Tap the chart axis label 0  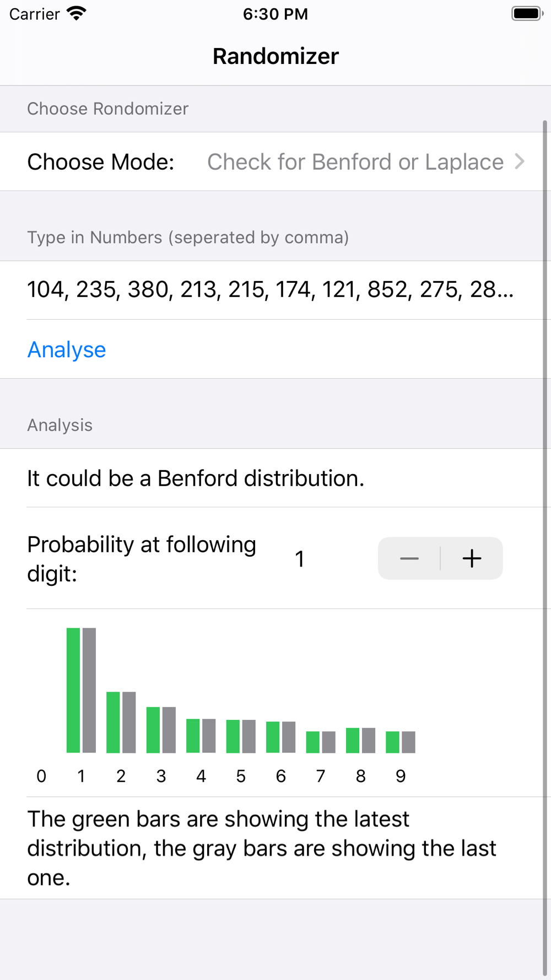[41, 776]
